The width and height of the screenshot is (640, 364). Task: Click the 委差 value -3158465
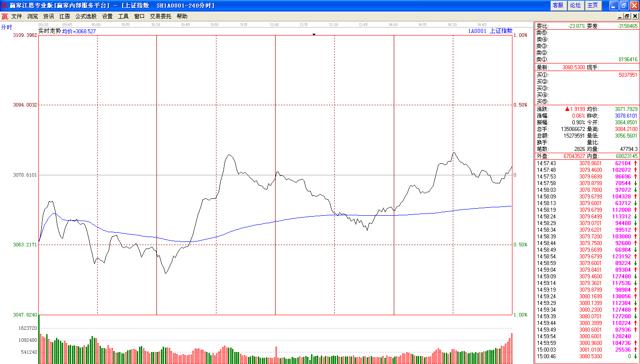[627, 26]
